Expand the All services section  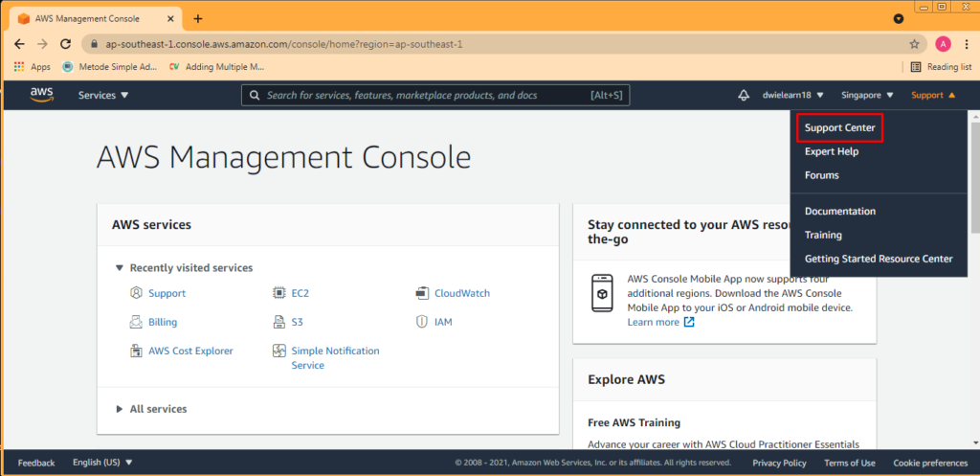[x=120, y=409]
